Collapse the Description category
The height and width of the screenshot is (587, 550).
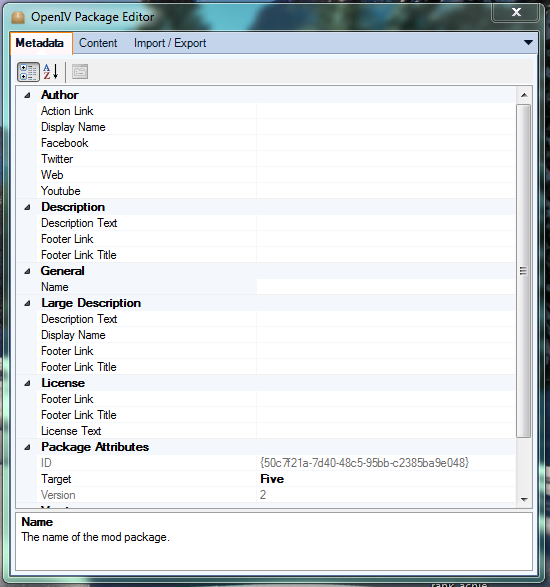pyautogui.click(x=27, y=207)
